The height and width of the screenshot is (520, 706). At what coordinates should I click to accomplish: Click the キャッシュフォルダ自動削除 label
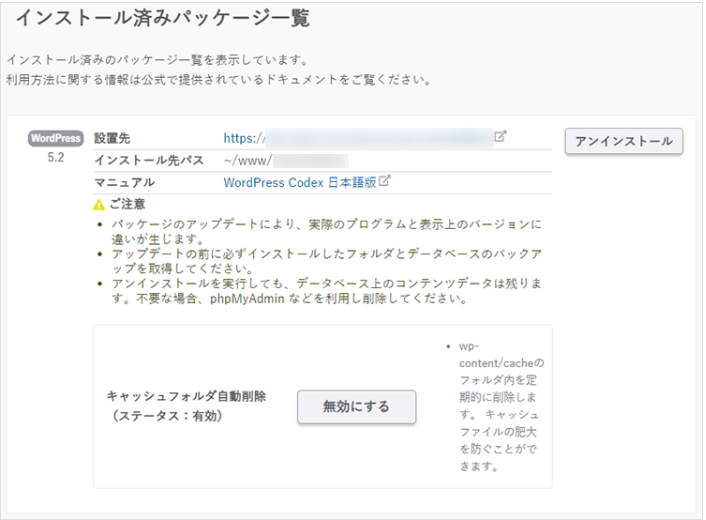186,396
